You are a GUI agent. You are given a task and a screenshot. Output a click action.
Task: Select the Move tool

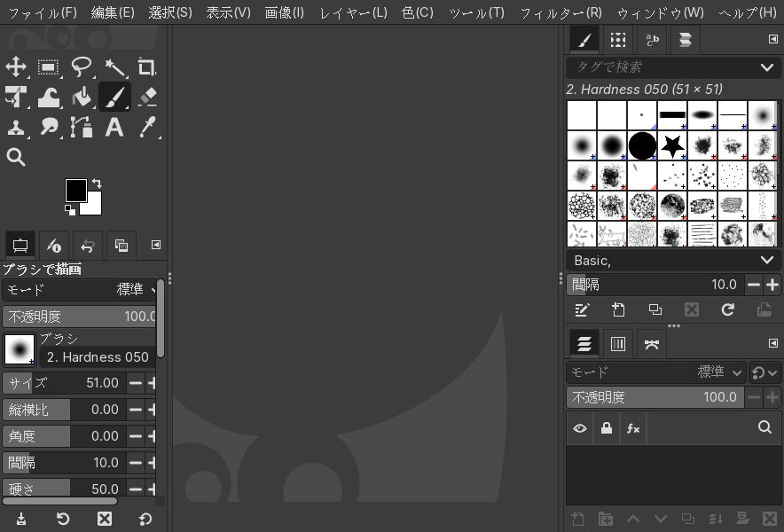(x=16, y=67)
